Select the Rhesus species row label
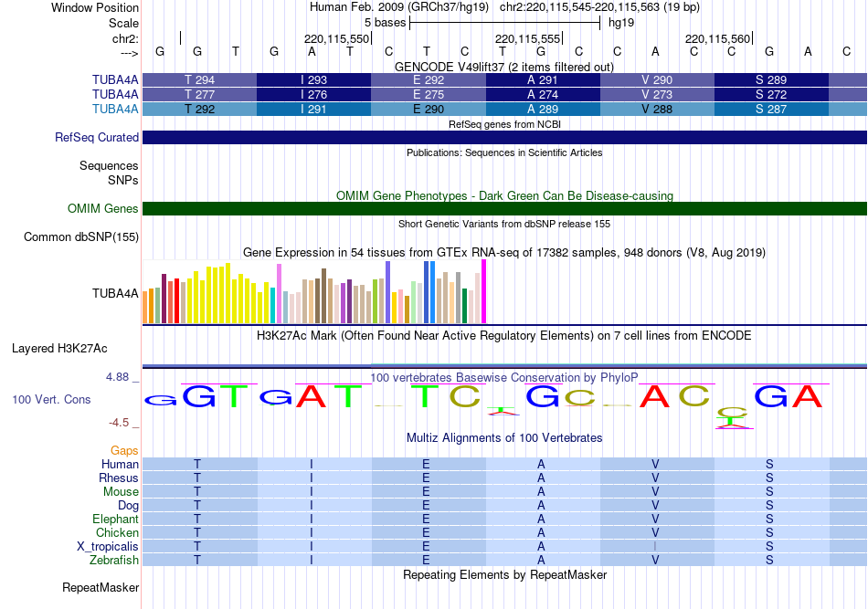The height and width of the screenshot is (609, 868). (119, 478)
